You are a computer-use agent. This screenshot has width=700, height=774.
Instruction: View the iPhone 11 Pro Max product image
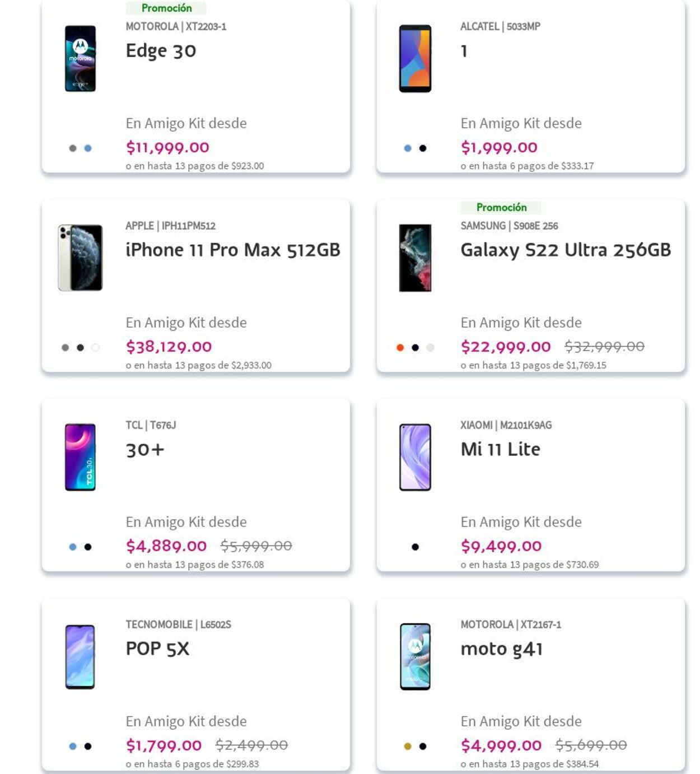[x=80, y=258]
